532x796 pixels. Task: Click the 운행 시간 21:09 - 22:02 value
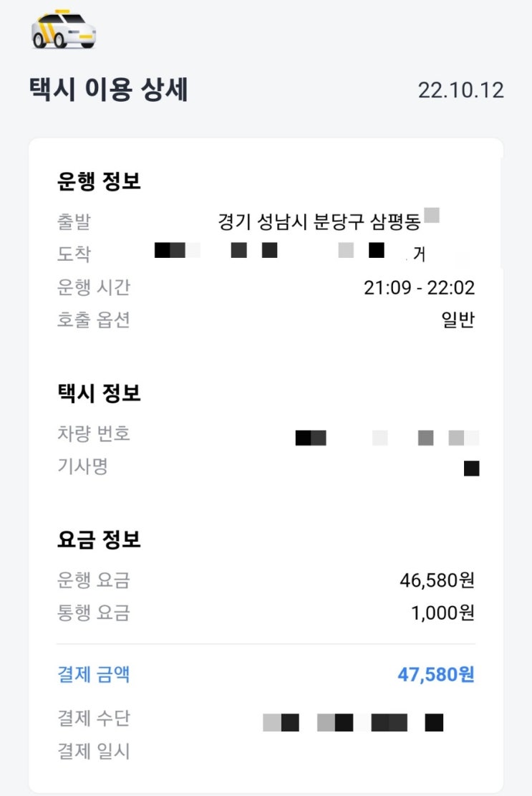pyautogui.click(x=419, y=287)
